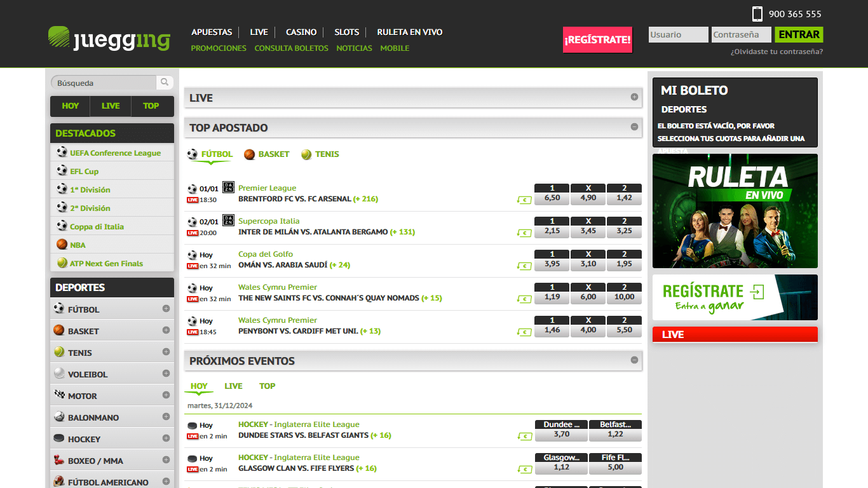This screenshot has width=868, height=488.
Task: Select the BASKET tab in Top Apostado
Action: coord(267,154)
